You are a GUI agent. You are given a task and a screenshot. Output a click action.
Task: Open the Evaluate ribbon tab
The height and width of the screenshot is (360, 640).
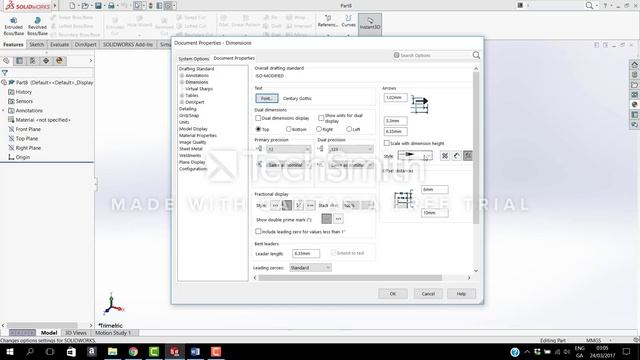[60, 44]
